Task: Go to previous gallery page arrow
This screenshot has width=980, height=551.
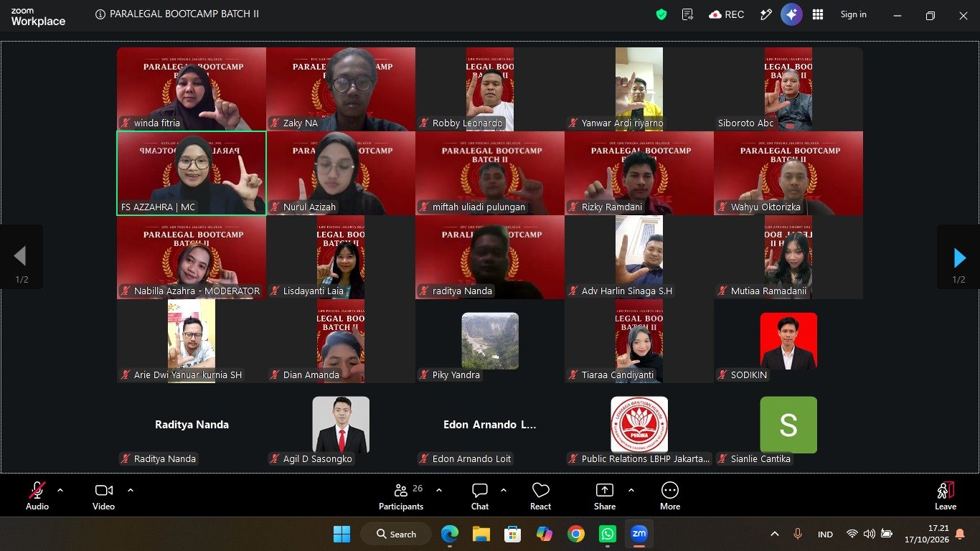Action: [21, 258]
